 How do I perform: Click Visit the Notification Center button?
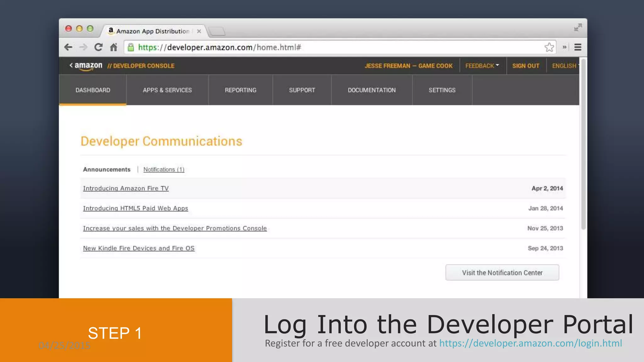pyautogui.click(x=502, y=272)
